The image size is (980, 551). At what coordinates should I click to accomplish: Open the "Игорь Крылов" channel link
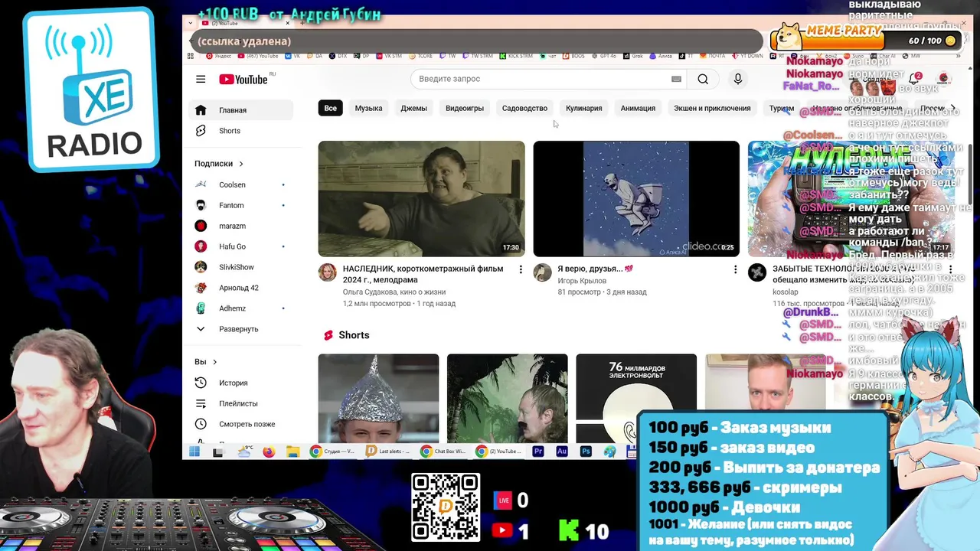click(x=582, y=281)
